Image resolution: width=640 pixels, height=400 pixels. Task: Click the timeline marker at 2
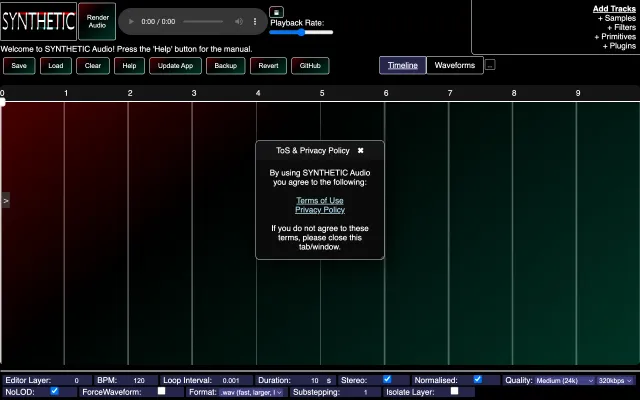[x=130, y=93]
